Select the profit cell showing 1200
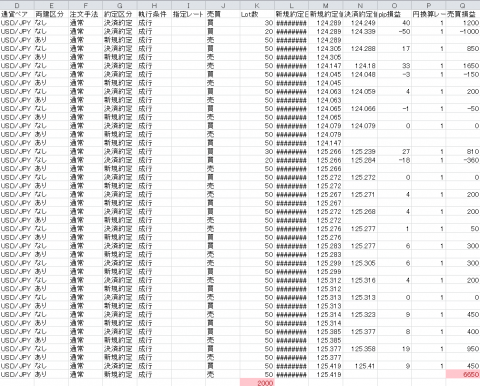The width and height of the screenshot is (480, 386). [463, 23]
